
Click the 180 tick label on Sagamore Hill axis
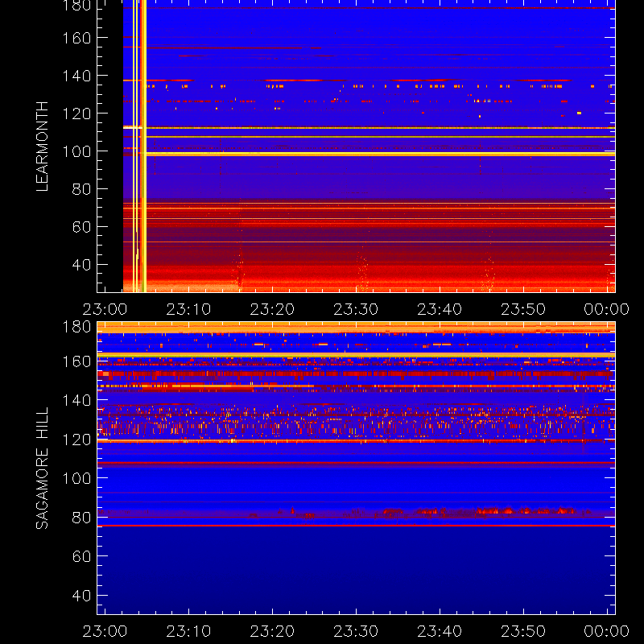click(76, 327)
